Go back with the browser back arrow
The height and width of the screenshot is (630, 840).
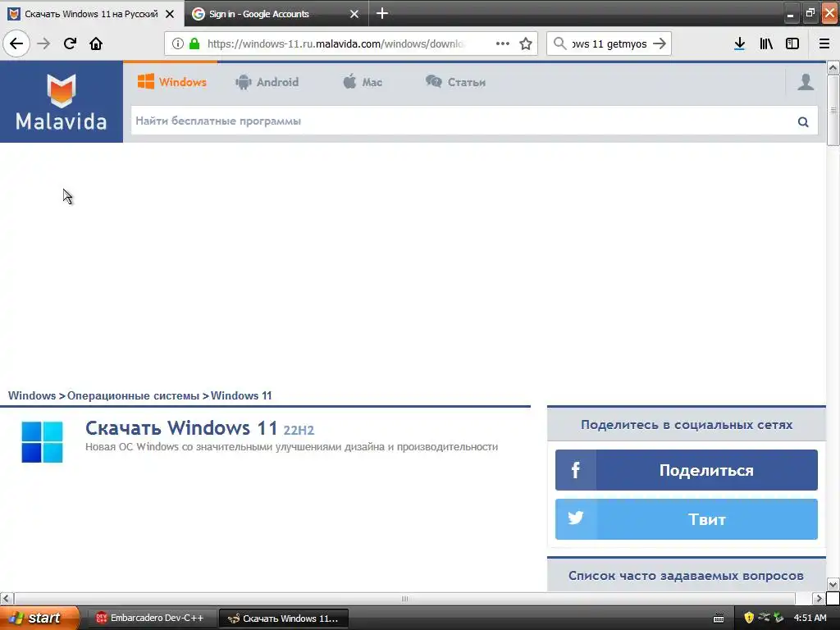pos(16,43)
